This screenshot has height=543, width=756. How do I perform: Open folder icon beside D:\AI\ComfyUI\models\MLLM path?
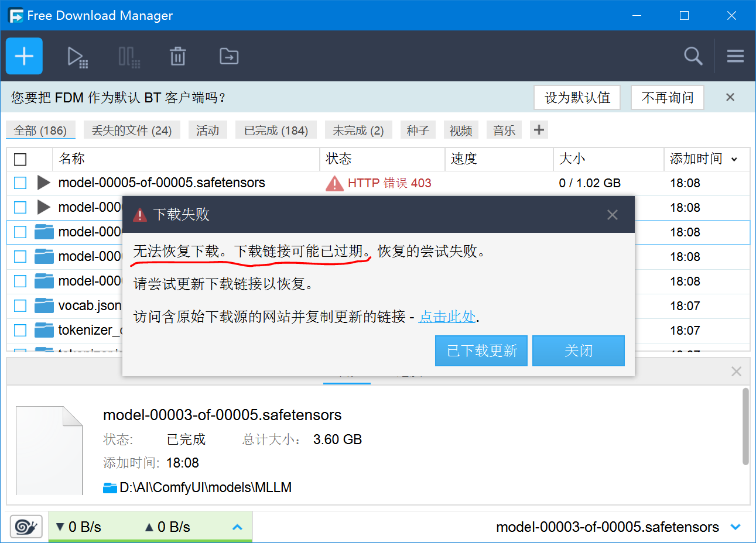[x=110, y=487]
